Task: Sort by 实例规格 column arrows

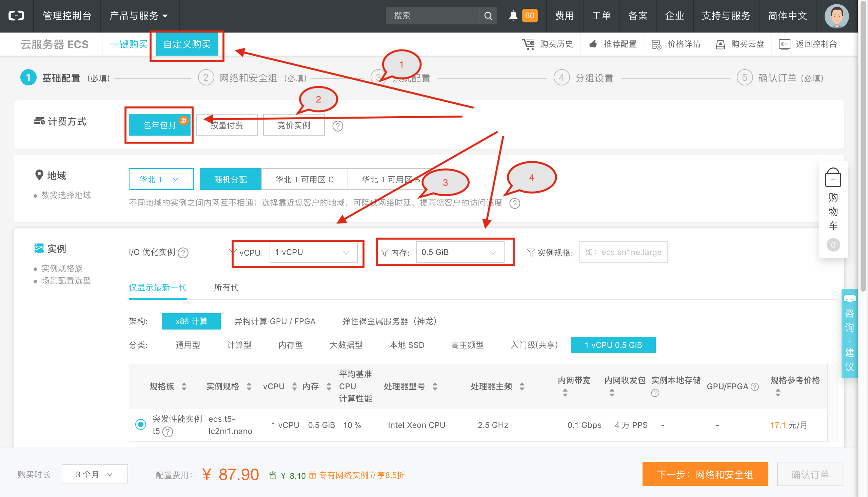Action: 249,386
